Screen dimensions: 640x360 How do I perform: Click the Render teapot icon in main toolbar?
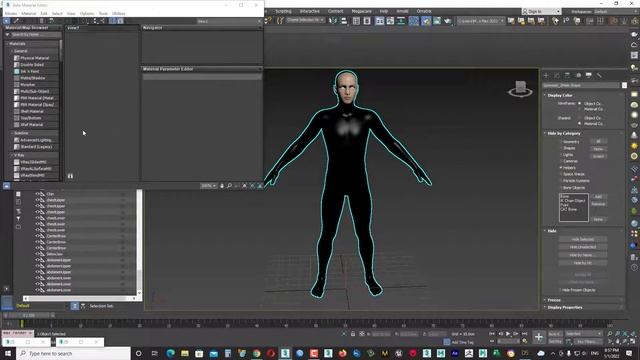448,20
